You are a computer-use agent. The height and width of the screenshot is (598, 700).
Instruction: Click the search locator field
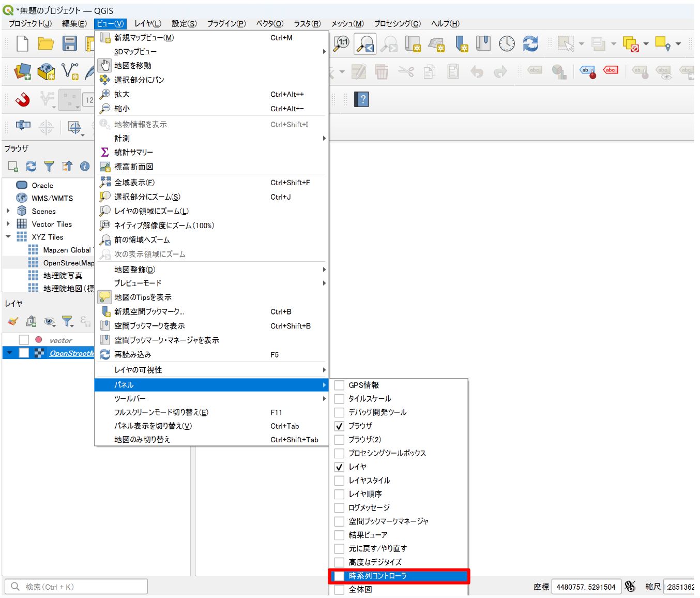(x=77, y=587)
